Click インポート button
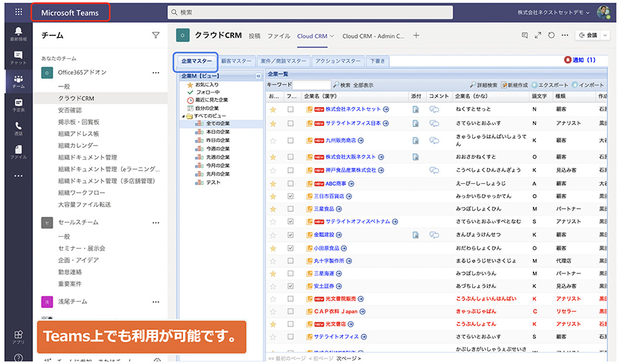 click(x=588, y=85)
